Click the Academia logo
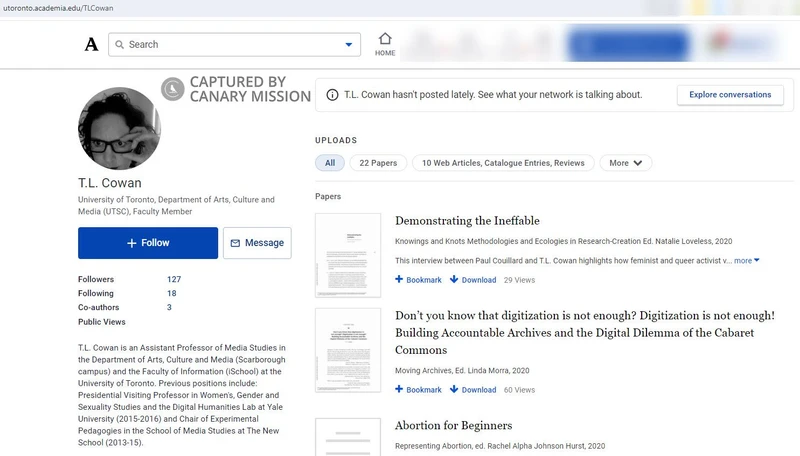Screen dimensions: 800x456 coord(91,44)
